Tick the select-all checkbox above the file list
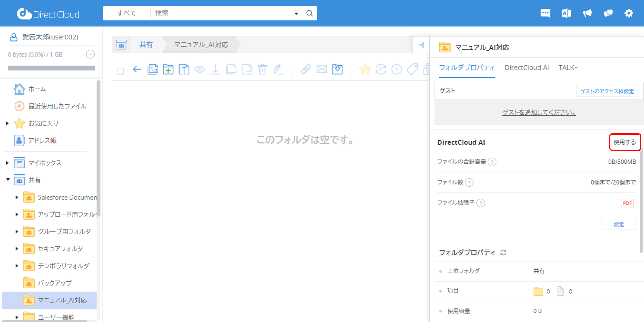The image size is (644, 322). (120, 71)
